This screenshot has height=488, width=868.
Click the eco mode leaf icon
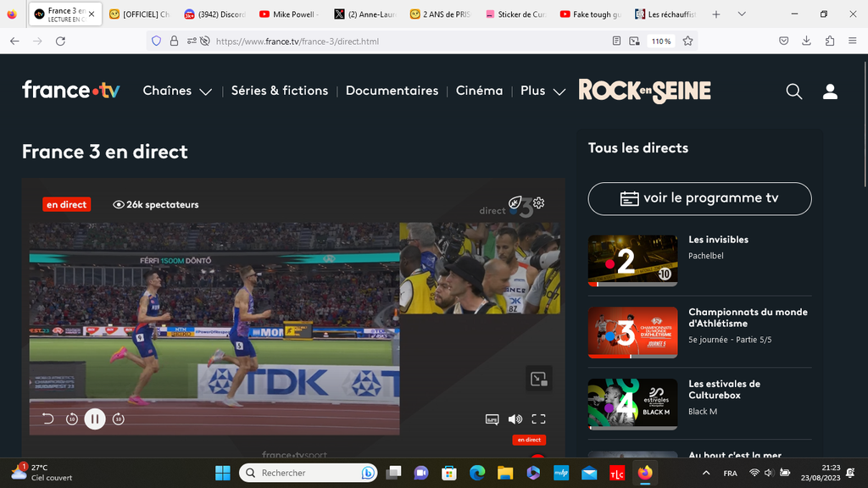[515, 202]
